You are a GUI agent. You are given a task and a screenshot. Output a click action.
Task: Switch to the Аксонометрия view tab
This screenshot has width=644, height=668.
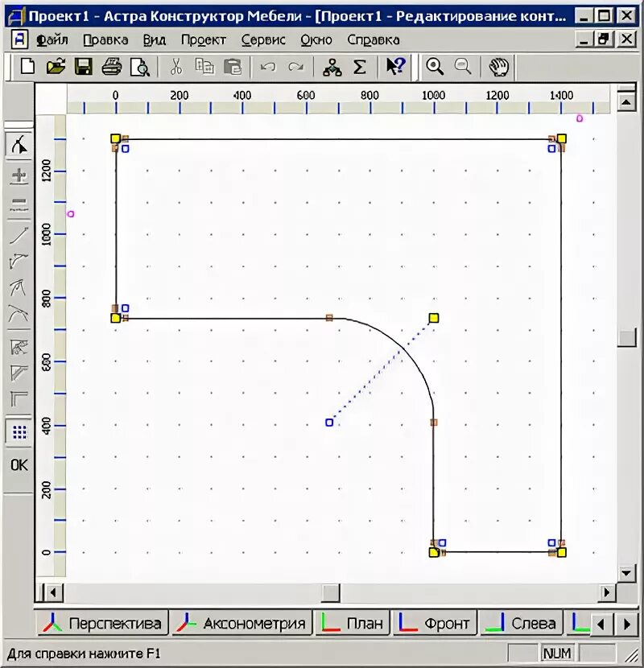point(242,624)
